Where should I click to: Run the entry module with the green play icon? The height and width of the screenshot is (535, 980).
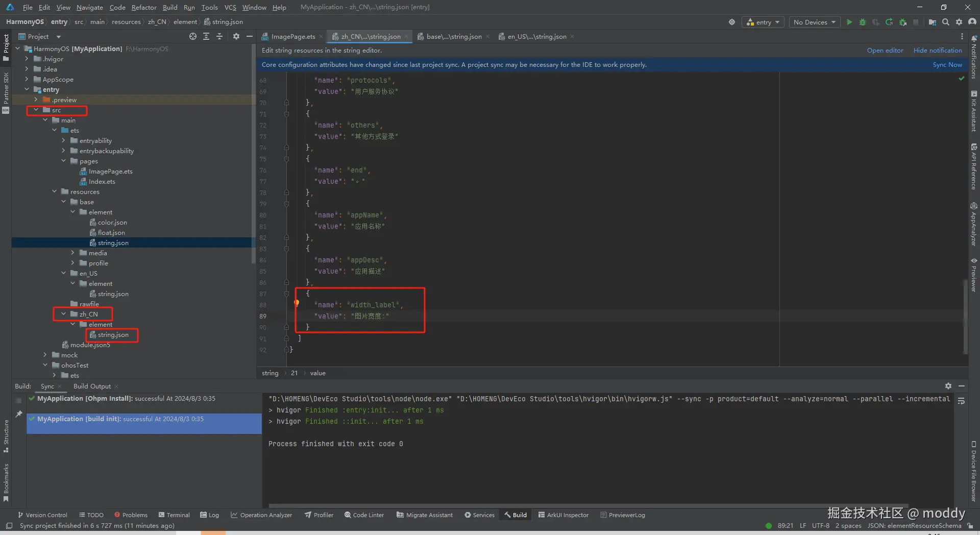coord(849,22)
